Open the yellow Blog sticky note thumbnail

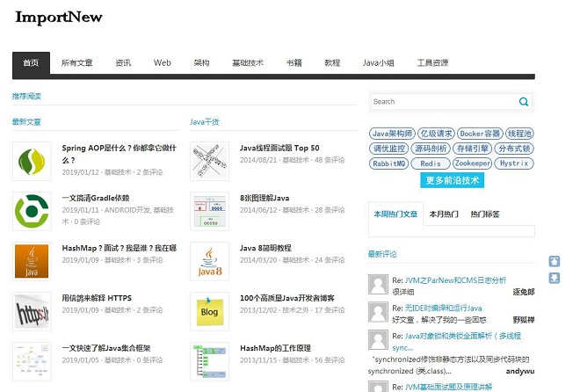pyautogui.click(x=210, y=311)
